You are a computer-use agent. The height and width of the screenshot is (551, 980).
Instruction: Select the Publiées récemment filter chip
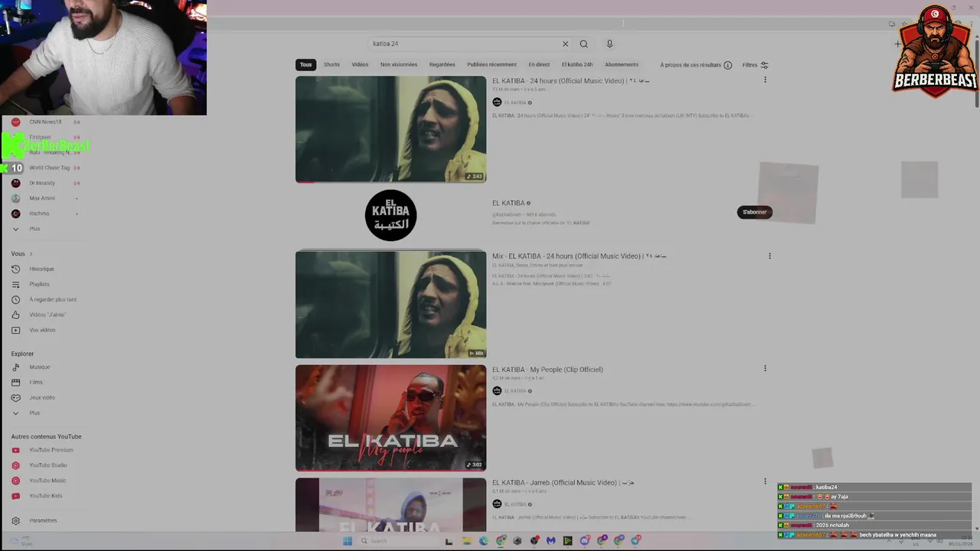(x=492, y=65)
